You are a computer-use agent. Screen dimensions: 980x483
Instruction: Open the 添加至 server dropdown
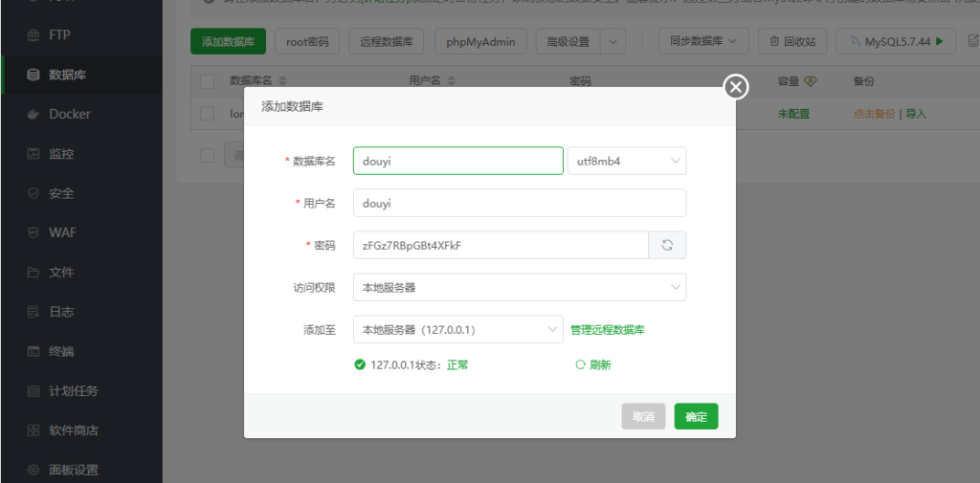coord(457,329)
